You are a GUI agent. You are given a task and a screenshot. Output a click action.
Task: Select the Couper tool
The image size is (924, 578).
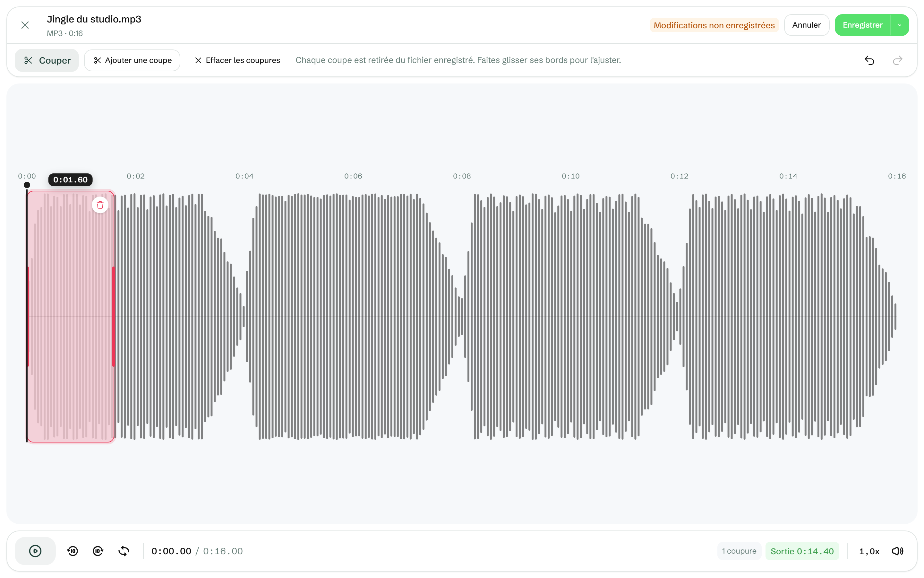47,60
